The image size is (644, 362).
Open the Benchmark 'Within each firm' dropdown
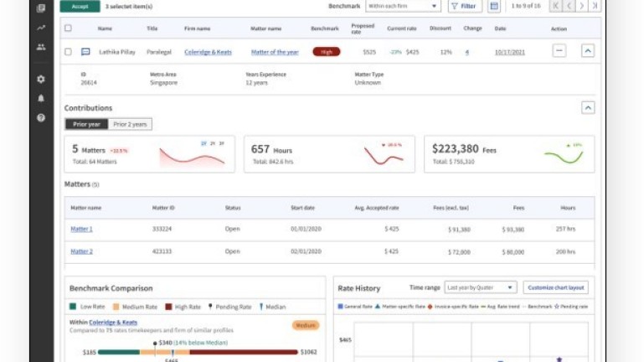click(403, 7)
